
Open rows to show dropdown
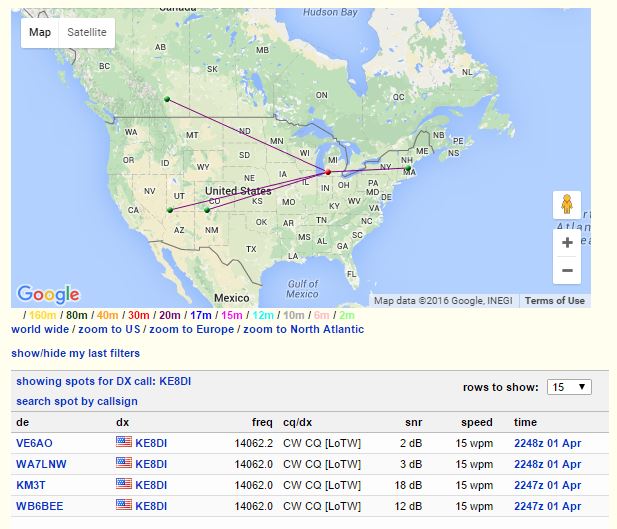pyautogui.click(x=569, y=387)
